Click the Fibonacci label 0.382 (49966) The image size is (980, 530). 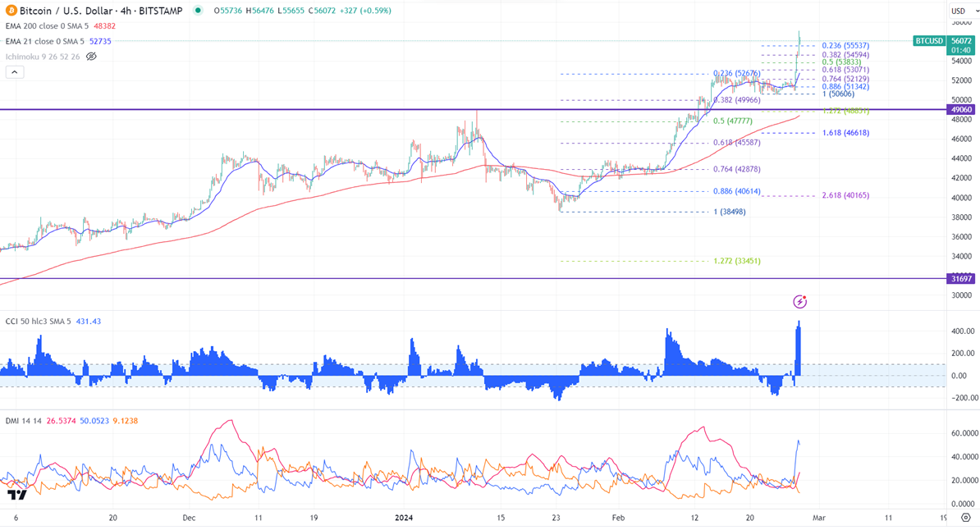(x=737, y=100)
